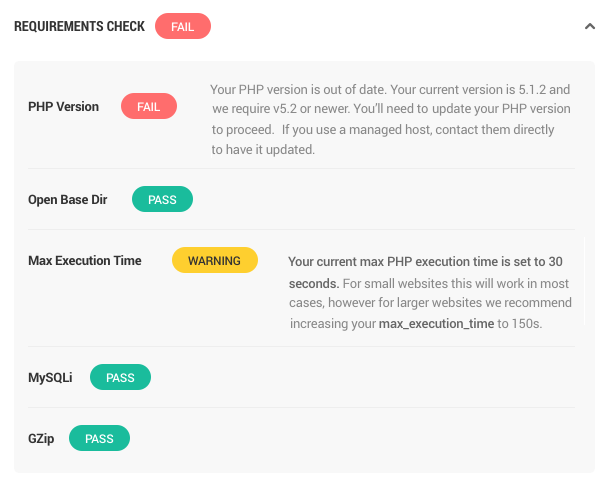
Task: Click the PHP Version FAIL badge
Action: point(148,107)
